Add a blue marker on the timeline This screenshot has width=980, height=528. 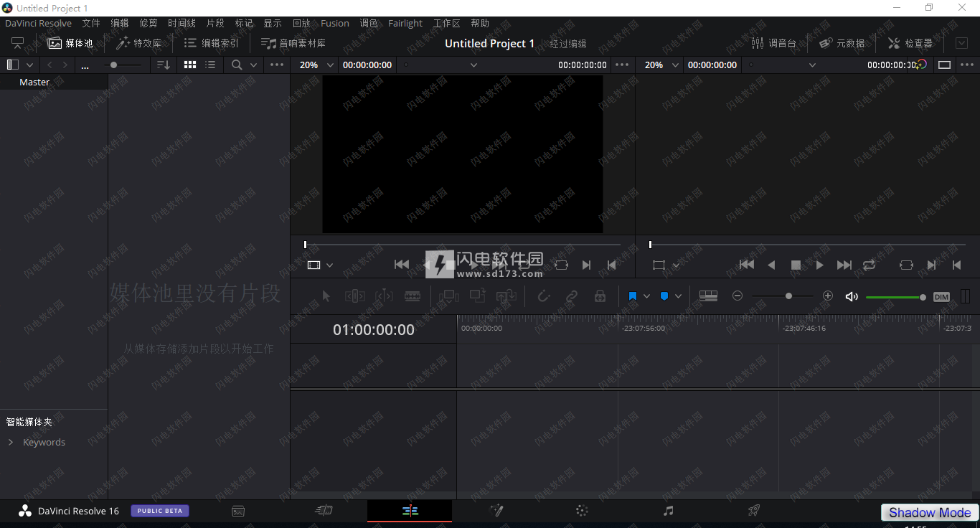[x=664, y=296]
